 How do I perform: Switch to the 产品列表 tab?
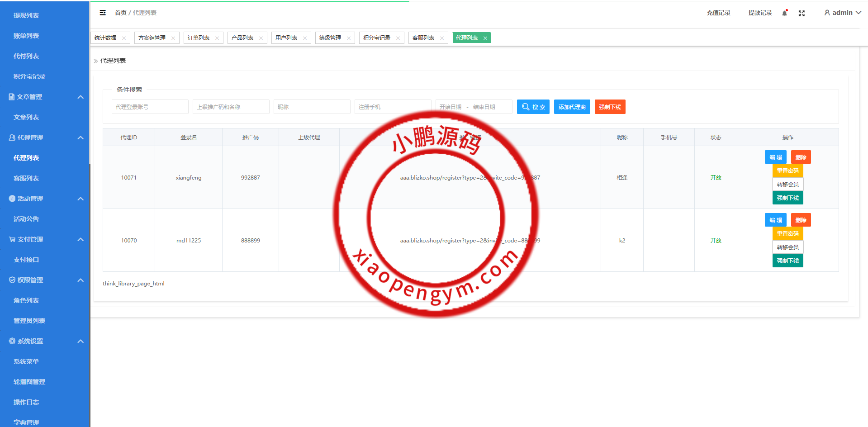242,38
